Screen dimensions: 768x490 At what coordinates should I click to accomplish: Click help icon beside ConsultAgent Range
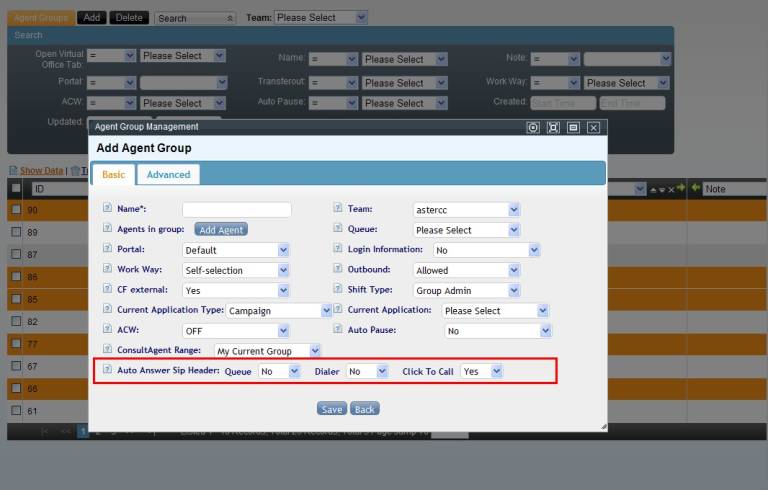(x=107, y=349)
